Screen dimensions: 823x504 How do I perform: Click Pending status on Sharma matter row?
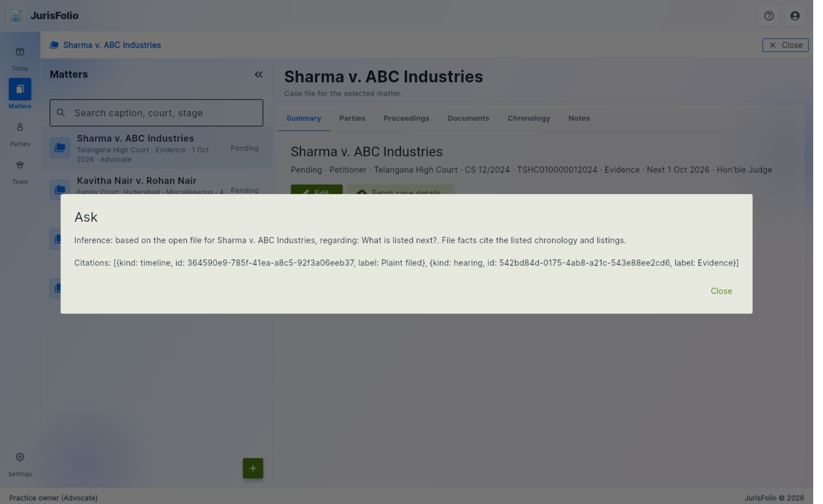[x=244, y=148]
